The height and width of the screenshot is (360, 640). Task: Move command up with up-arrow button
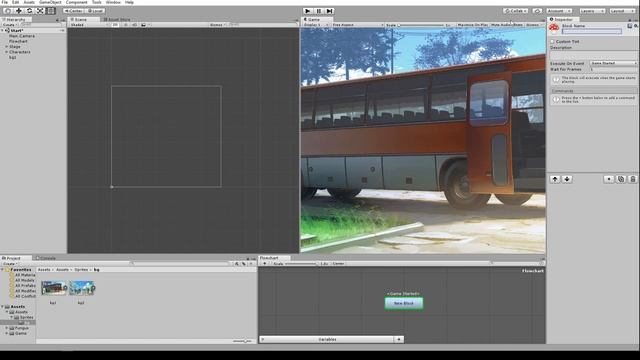coord(555,179)
